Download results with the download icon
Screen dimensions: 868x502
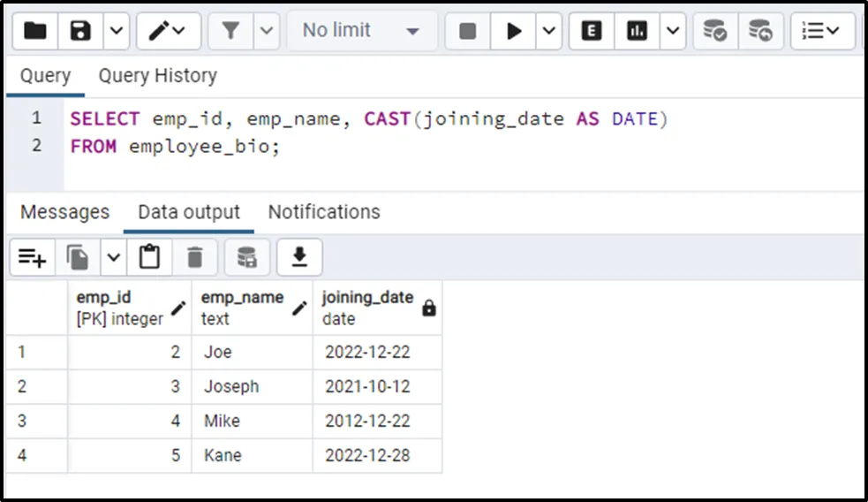point(299,257)
